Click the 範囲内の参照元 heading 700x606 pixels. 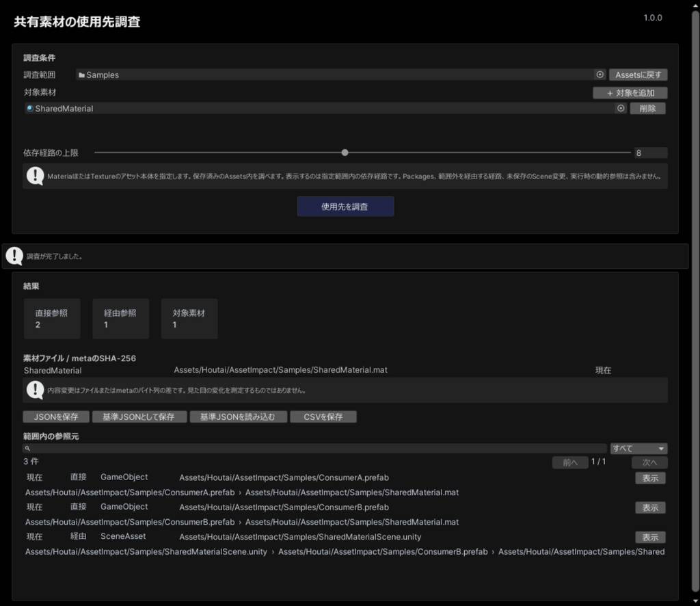(x=51, y=436)
